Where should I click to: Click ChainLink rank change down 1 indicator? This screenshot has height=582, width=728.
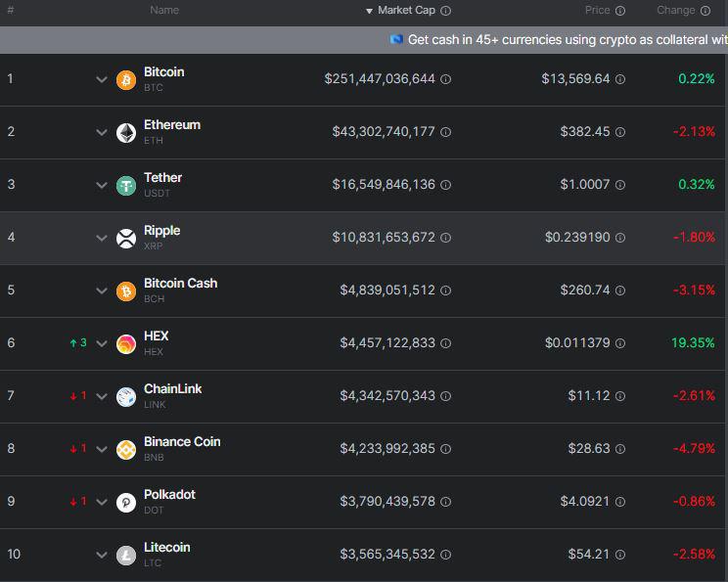click(78, 396)
